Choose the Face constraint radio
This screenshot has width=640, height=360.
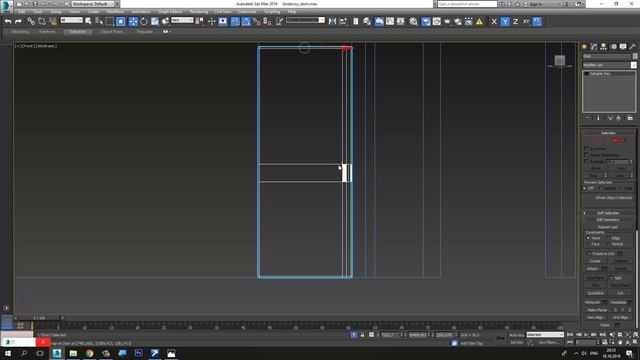(588, 244)
